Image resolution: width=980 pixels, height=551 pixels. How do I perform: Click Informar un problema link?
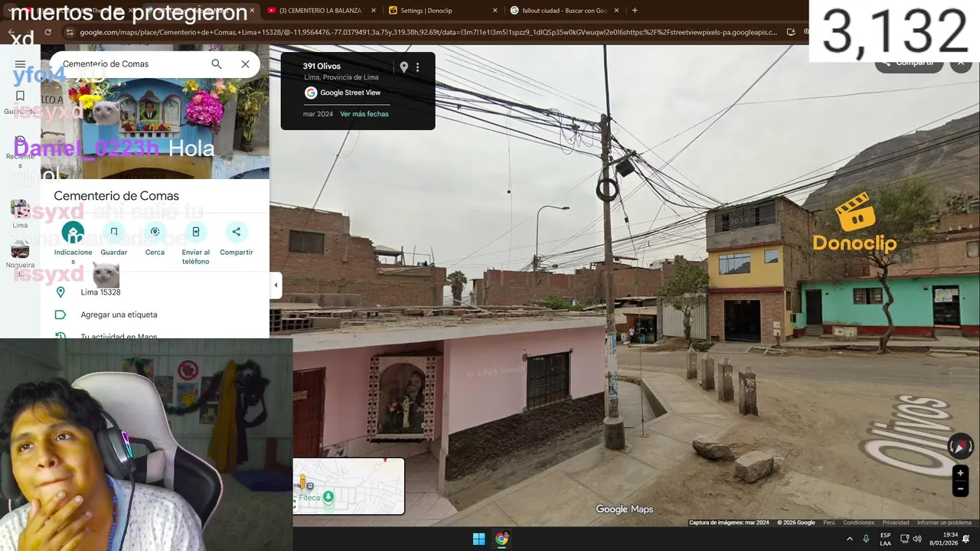[944, 523]
